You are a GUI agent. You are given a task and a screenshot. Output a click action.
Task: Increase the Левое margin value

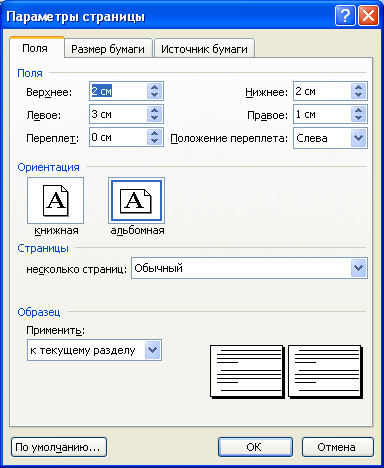[x=154, y=110]
